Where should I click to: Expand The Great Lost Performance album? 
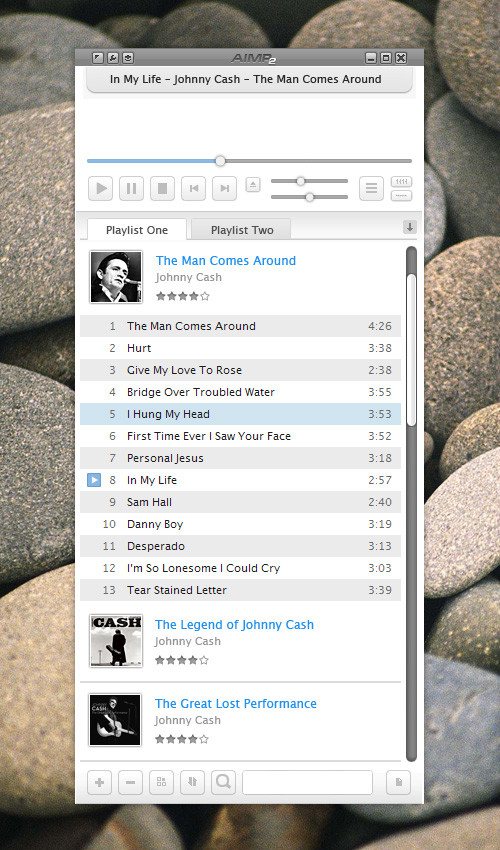(x=236, y=704)
